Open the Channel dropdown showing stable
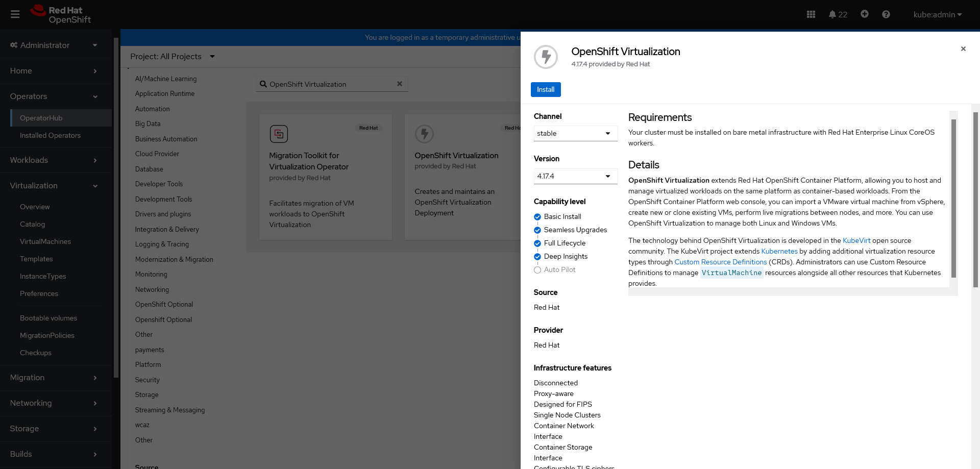The height and width of the screenshot is (469, 980). pyautogui.click(x=575, y=133)
